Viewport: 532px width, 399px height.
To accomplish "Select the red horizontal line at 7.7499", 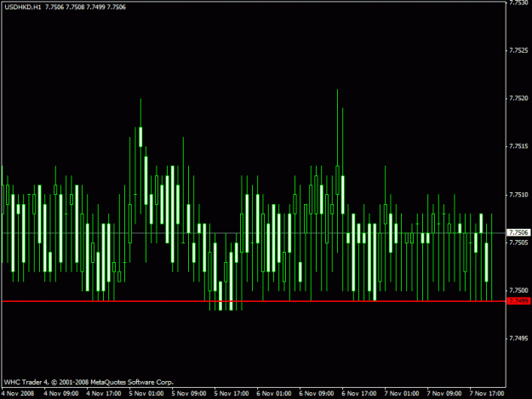I will [x=254, y=301].
